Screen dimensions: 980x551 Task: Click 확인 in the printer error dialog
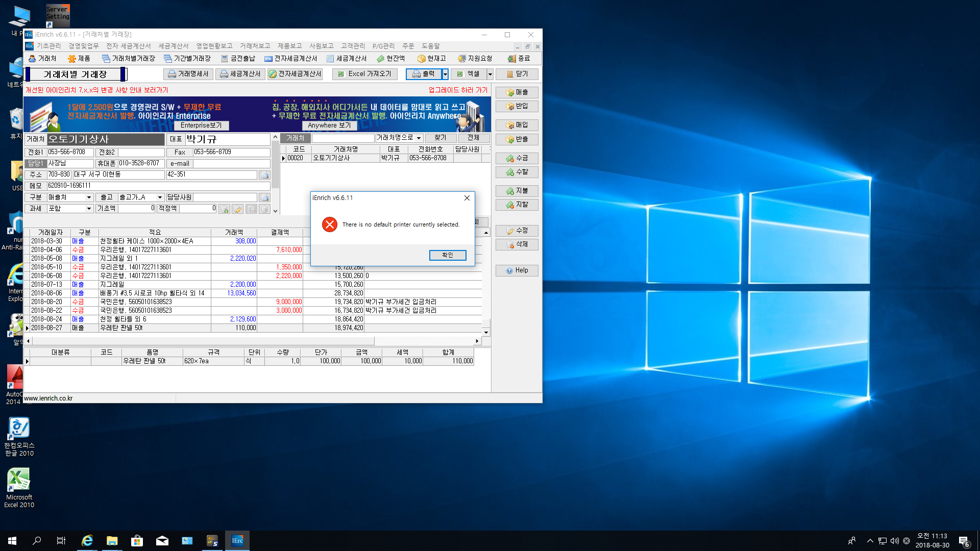(447, 255)
